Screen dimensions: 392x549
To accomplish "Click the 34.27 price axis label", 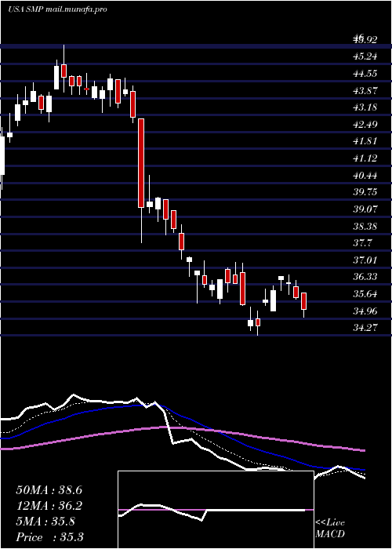I will pos(365,327).
